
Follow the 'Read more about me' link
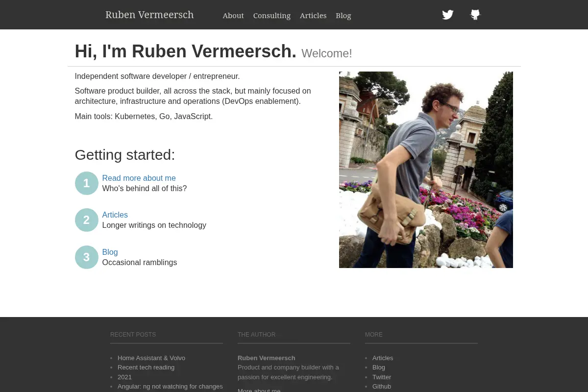pyautogui.click(x=139, y=178)
